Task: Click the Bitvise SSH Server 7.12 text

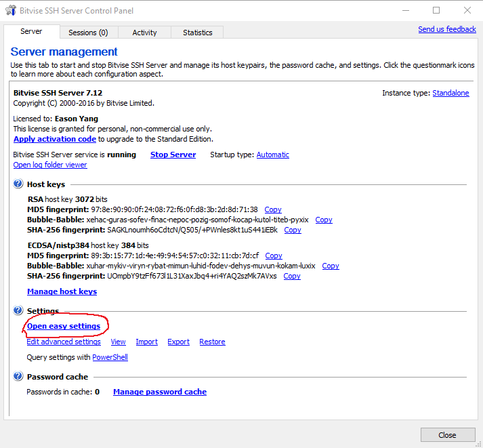Action: tap(58, 93)
